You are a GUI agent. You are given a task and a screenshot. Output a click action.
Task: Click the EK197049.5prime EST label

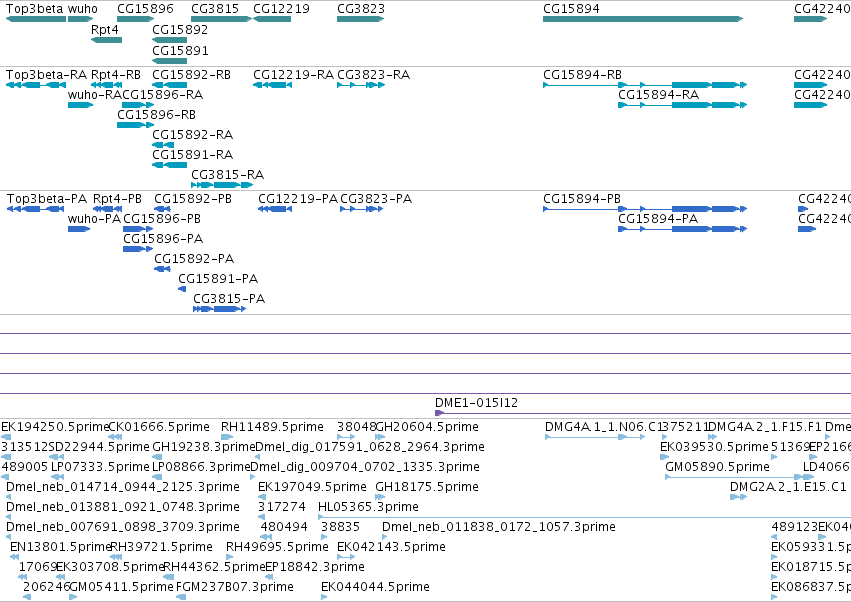pos(313,487)
